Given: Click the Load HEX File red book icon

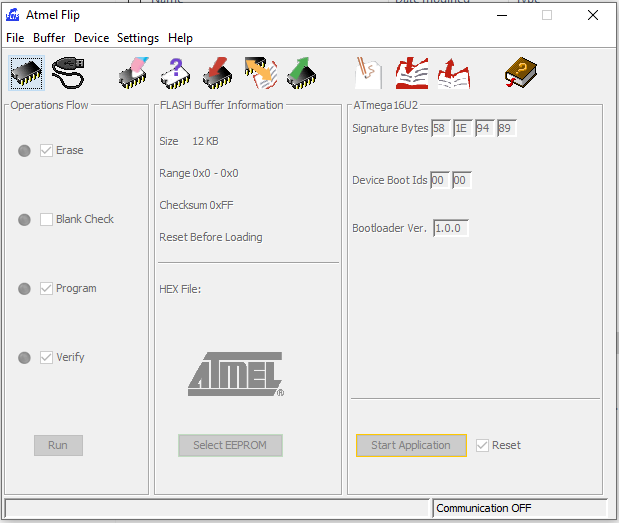Looking at the screenshot, I should [x=412, y=73].
